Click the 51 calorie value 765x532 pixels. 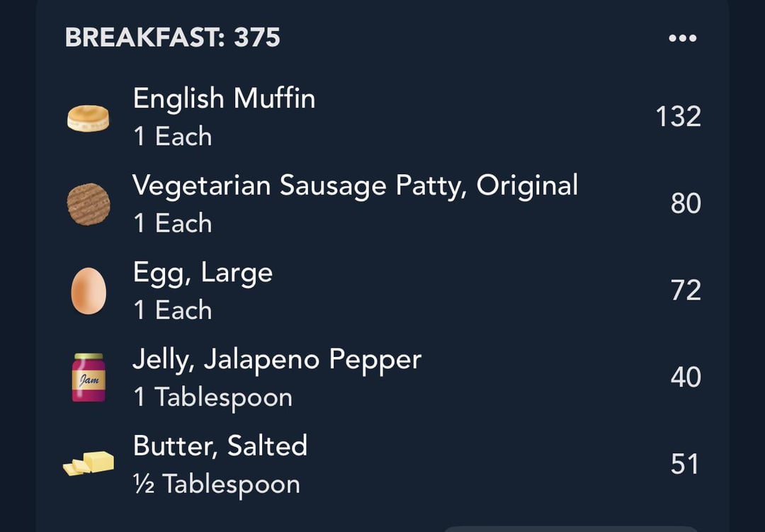(684, 464)
